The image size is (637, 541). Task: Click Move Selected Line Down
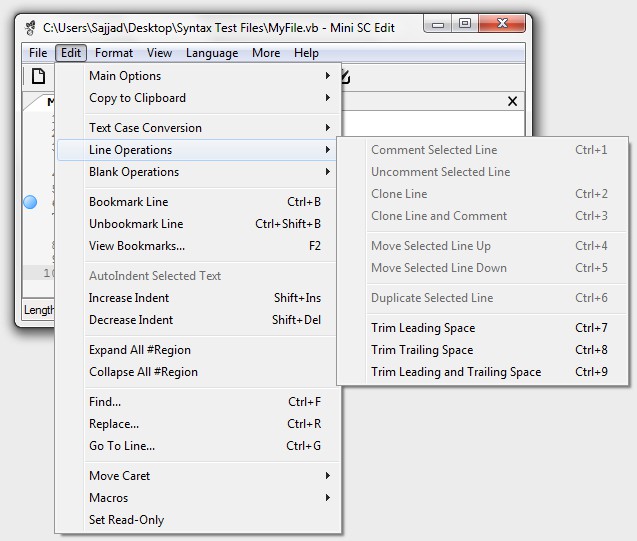[483, 268]
